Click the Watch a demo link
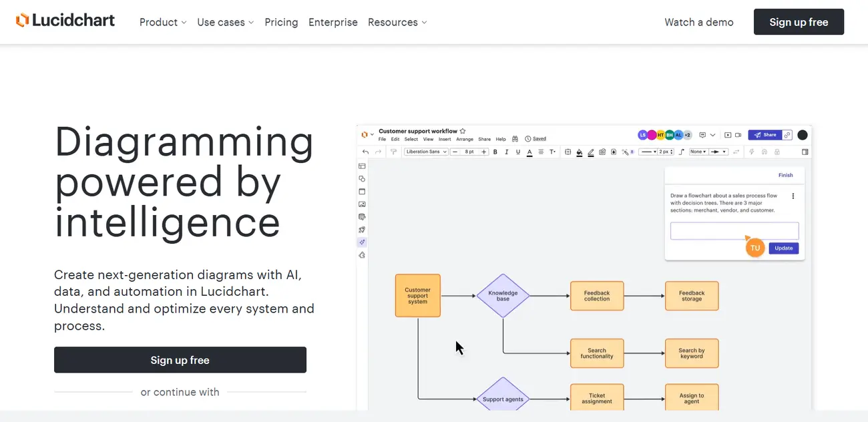The height and width of the screenshot is (422, 868). coord(698,22)
